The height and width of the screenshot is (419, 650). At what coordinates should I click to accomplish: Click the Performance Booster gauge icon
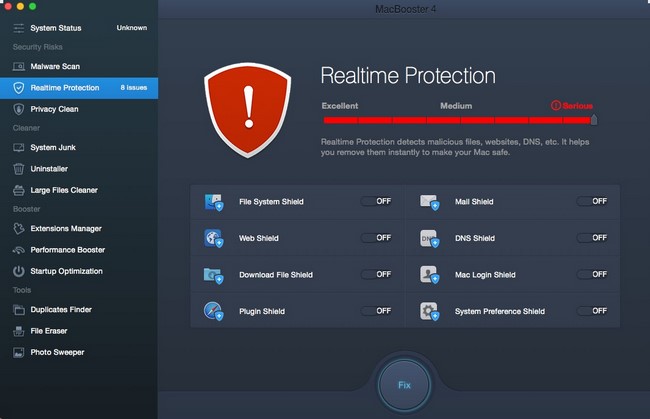(x=19, y=250)
